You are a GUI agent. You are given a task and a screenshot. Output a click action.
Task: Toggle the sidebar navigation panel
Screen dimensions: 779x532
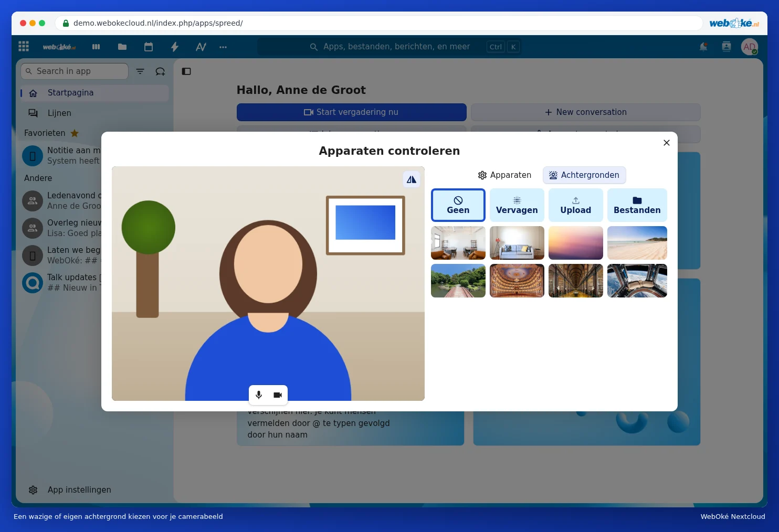[186, 71]
